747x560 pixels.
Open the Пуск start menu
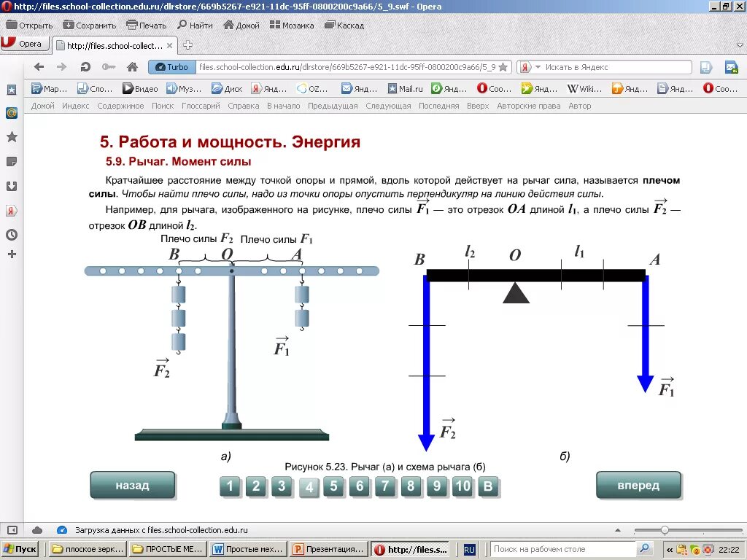pyautogui.click(x=20, y=549)
